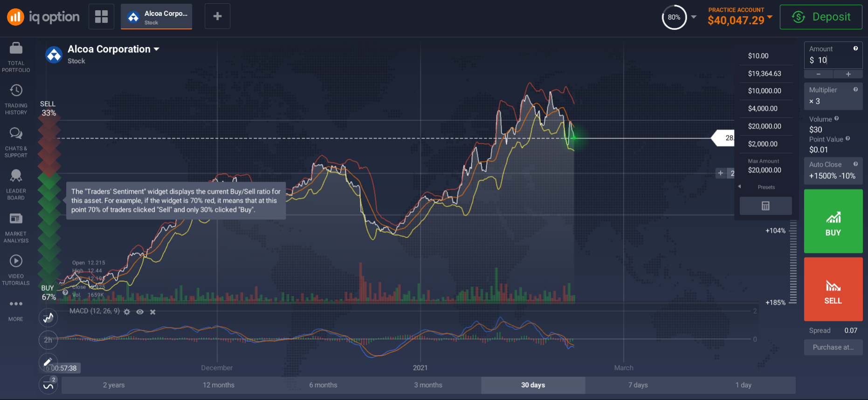The image size is (868, 400).
Task: Select the 30 days timeframe
Action: [x=533, y=385]
